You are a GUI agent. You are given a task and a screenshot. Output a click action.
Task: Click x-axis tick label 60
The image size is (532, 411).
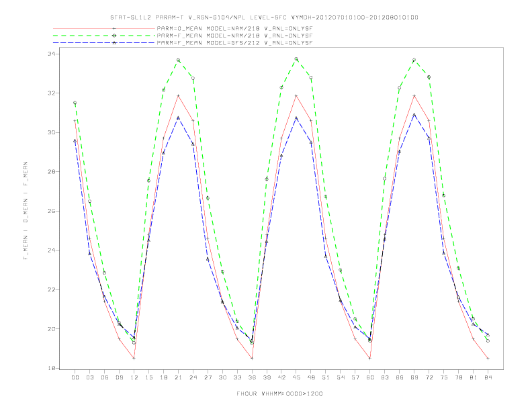point(370,377)
